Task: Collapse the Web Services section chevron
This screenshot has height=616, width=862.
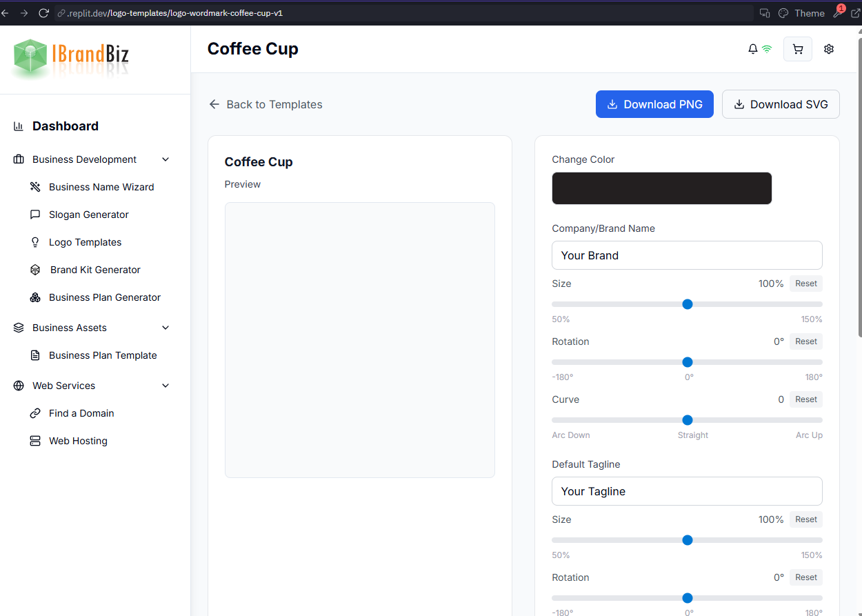Action: click(166, 386)
